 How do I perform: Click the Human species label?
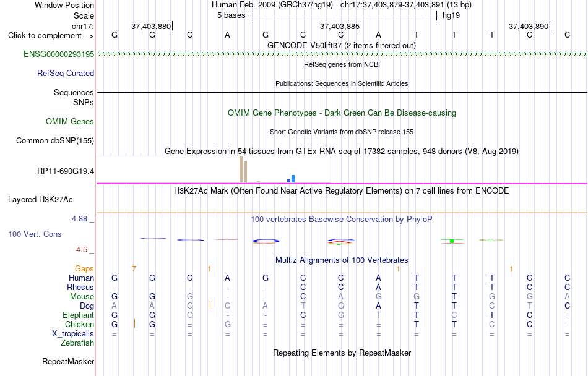pos(81,278)
